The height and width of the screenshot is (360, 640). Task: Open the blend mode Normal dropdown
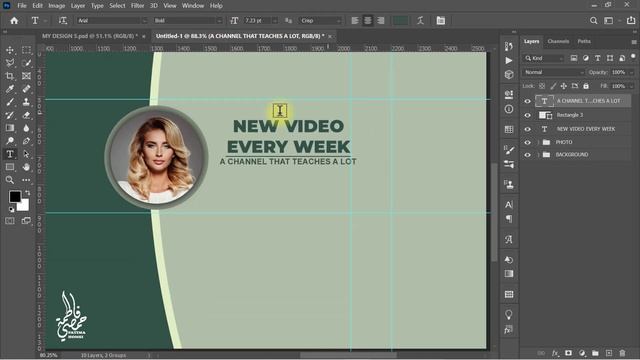click(554, 72)
